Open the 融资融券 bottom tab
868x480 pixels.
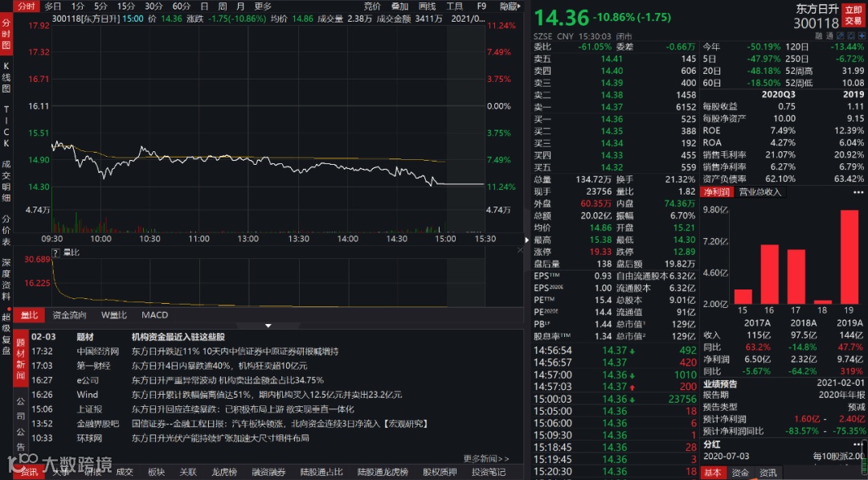[268, 472]
